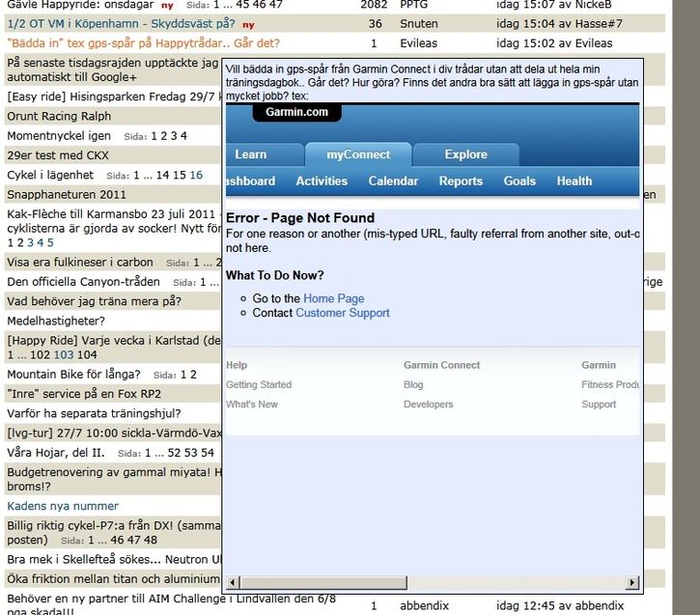Open the Reports section
The image size is (700, 615).
(461, 181)
